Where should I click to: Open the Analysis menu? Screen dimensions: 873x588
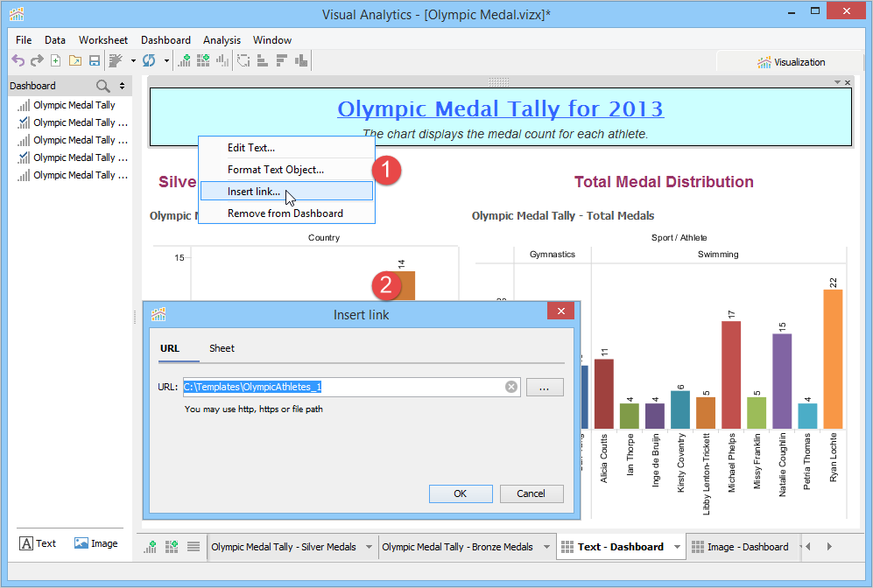(222, 40)
